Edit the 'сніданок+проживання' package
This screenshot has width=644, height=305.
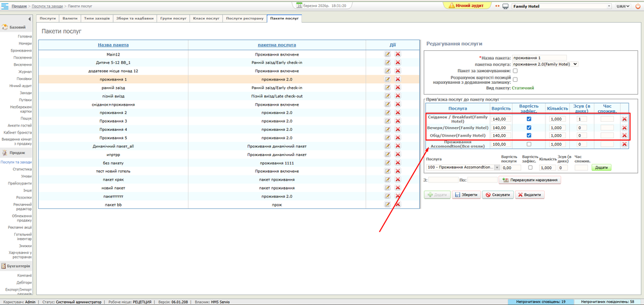[388, 104]
